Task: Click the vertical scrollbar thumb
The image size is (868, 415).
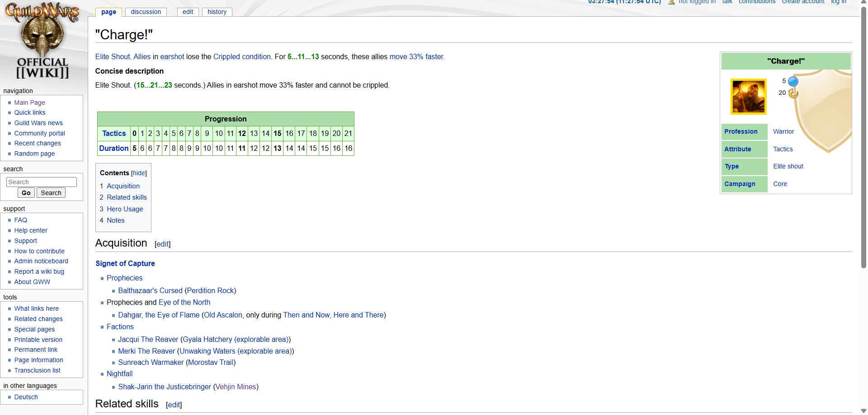Action: tap(864, 138)
